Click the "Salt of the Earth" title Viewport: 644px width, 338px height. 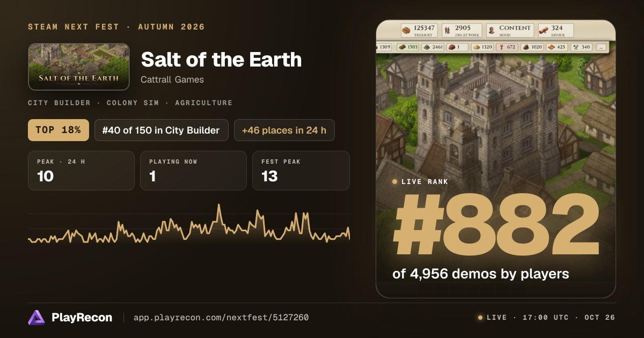(221, 60)
